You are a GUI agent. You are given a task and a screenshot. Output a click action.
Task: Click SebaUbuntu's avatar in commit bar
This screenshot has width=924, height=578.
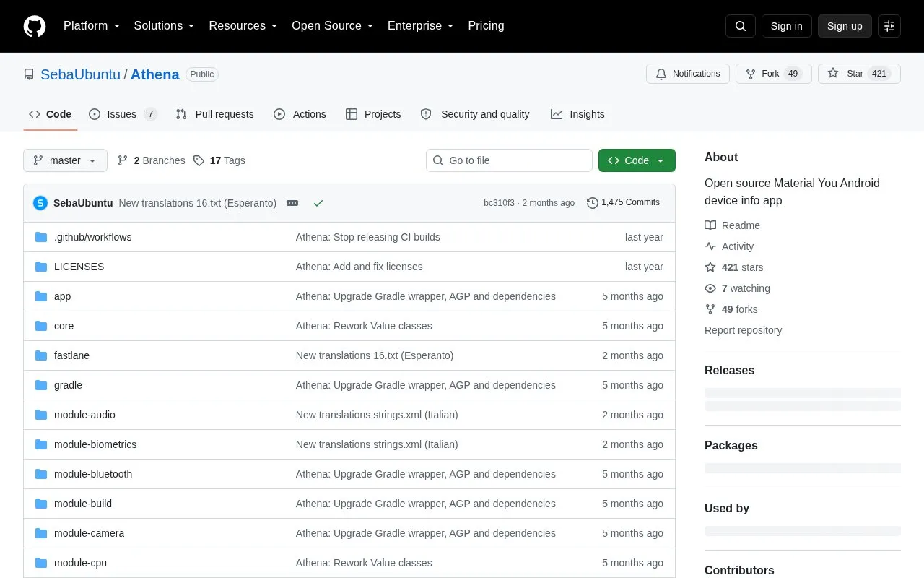(x=40, y=203)
